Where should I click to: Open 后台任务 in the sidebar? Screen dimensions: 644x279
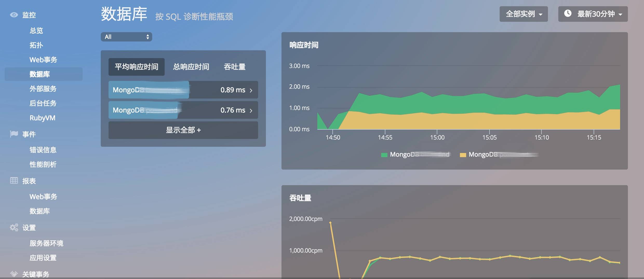[x=43, y=103]
